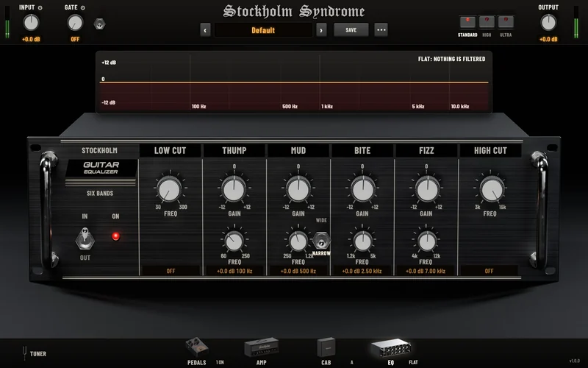Screen dimensions: 588x368
Task: Click the '+0.0 dB 500 Hz' readout
Action: [x=298, y=271]
